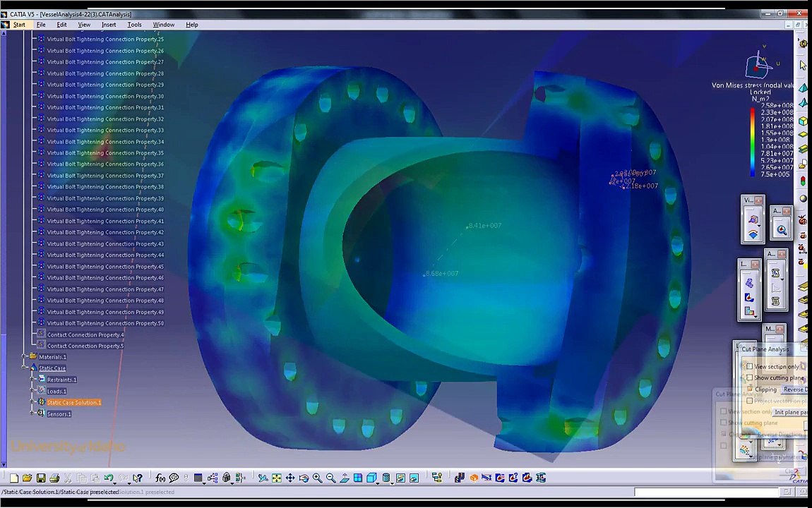Image resolution: width=812 pixels, height=508 pixels.
Task: Click the Reverse Direction button
Action: (x=794, y=389)
